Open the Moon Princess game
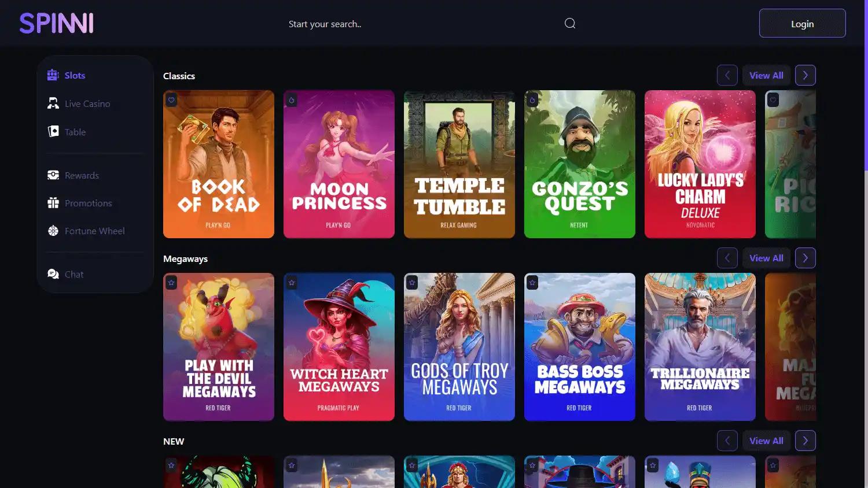The image size is (868, 488). pos(339,164)
